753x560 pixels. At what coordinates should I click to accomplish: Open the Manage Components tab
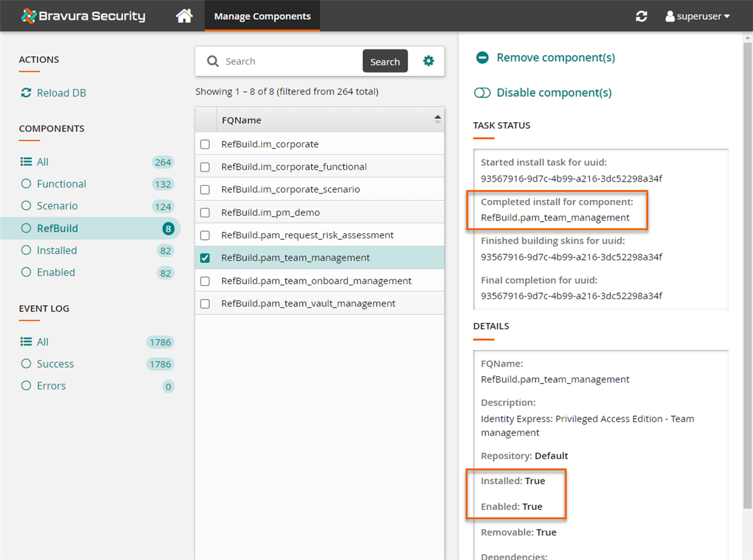pos(262,17)
